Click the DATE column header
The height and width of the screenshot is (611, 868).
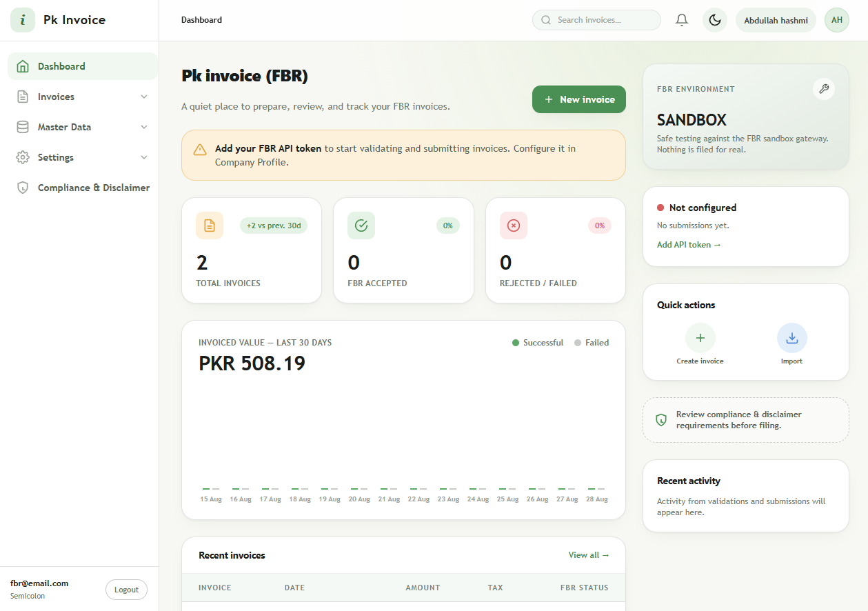(294, 588)
